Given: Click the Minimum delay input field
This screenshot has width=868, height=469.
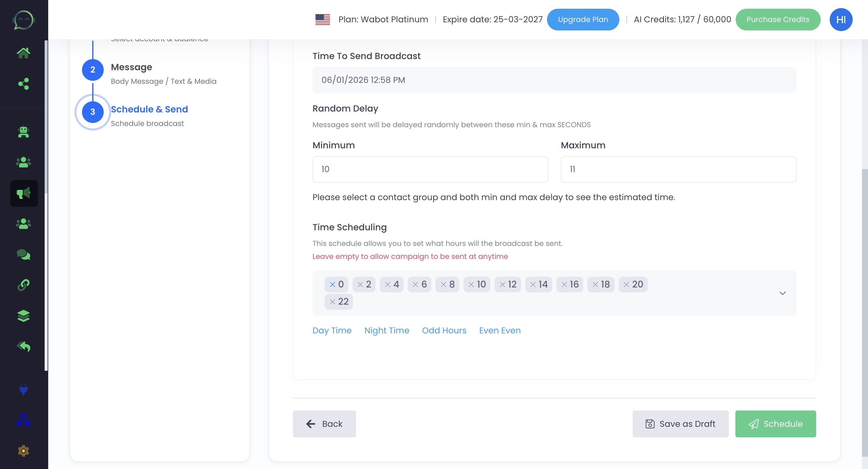Looking at the screenshot, I should tap(430, 169).
